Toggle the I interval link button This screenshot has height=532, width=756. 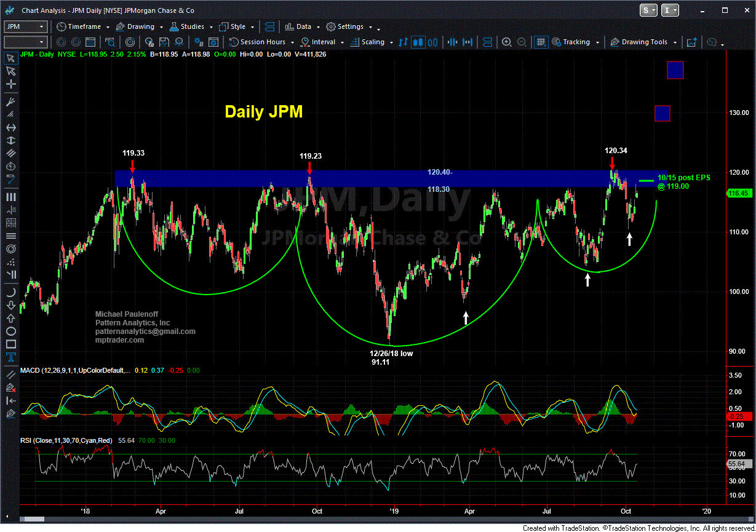[671, 10]
